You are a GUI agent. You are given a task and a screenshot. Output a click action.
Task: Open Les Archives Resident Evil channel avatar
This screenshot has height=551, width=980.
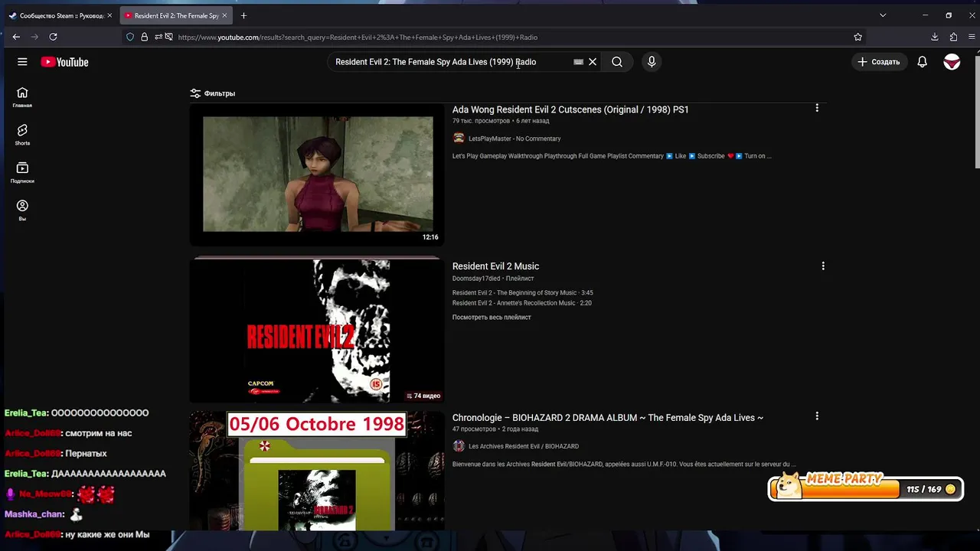point(459,446)
